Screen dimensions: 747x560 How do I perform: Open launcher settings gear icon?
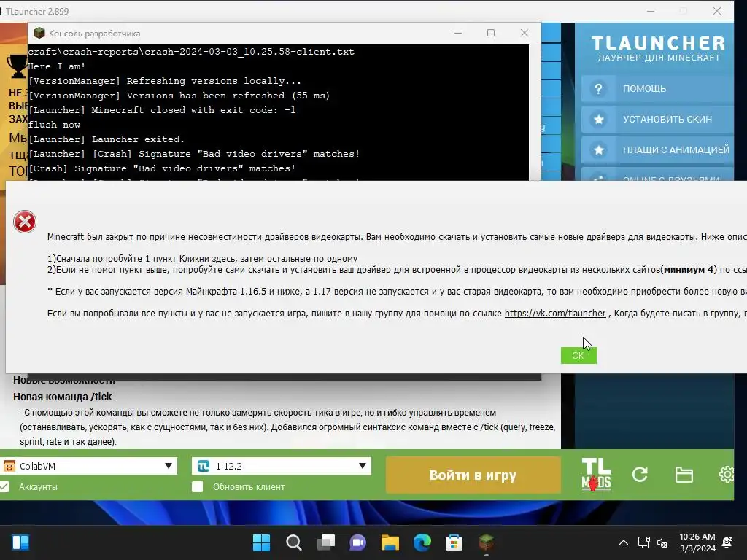pos(727,474)
